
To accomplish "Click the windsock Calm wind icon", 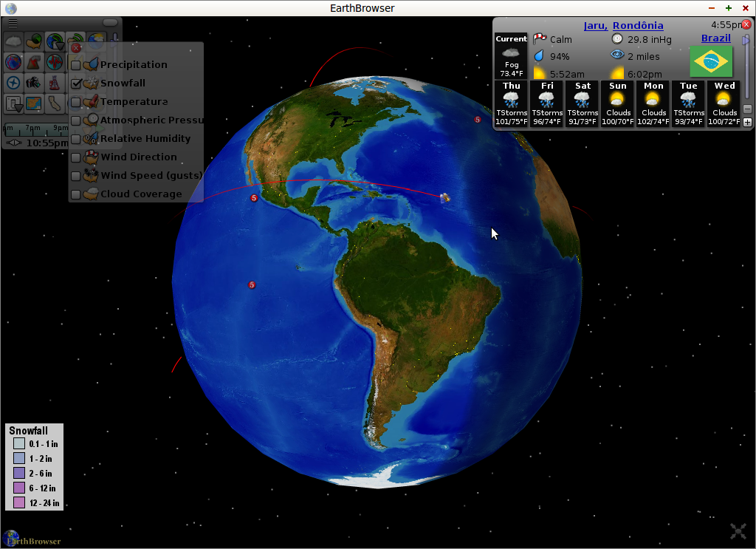I will [x=540, y=38].
